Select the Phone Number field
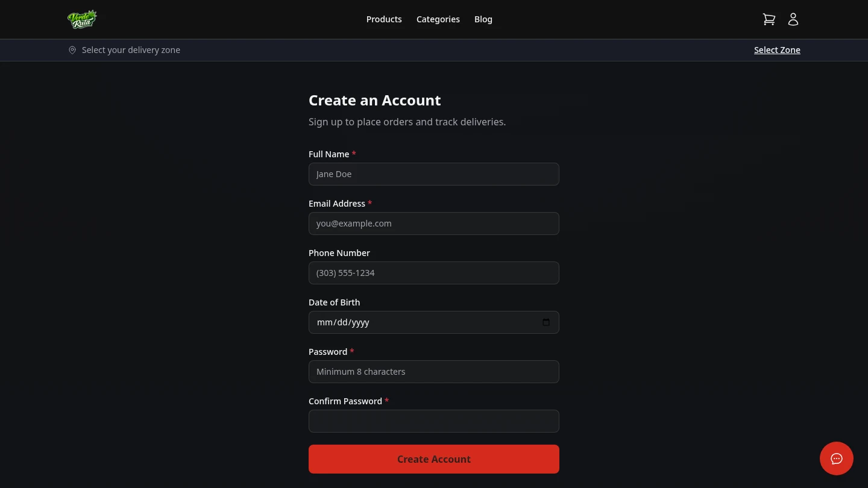Screen dimensions: 868x488 434,273
